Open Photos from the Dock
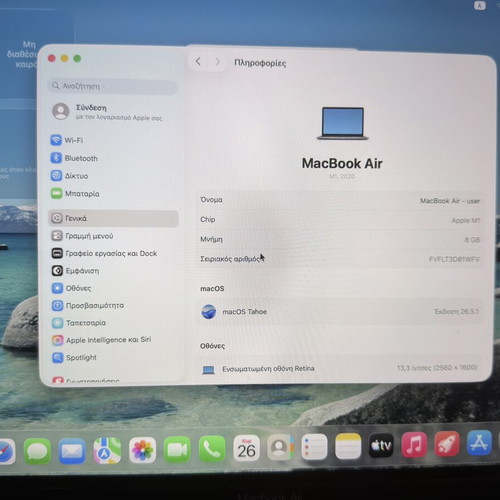 click(142, 450)
